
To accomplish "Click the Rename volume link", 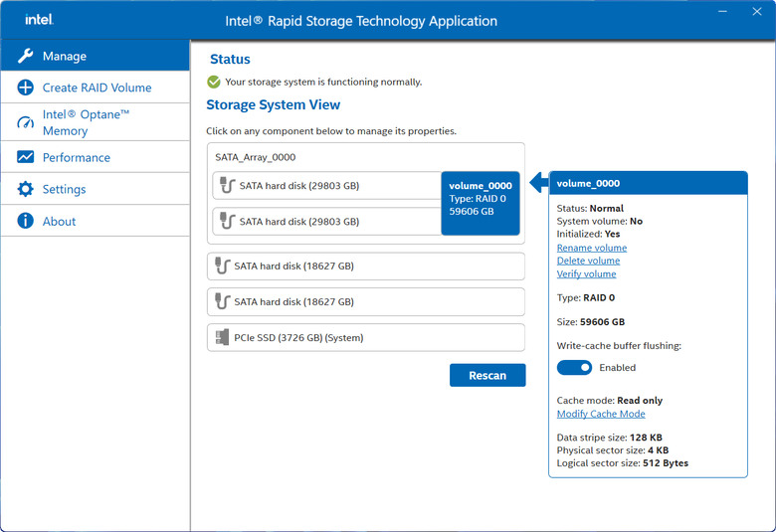I will point(591,248).
